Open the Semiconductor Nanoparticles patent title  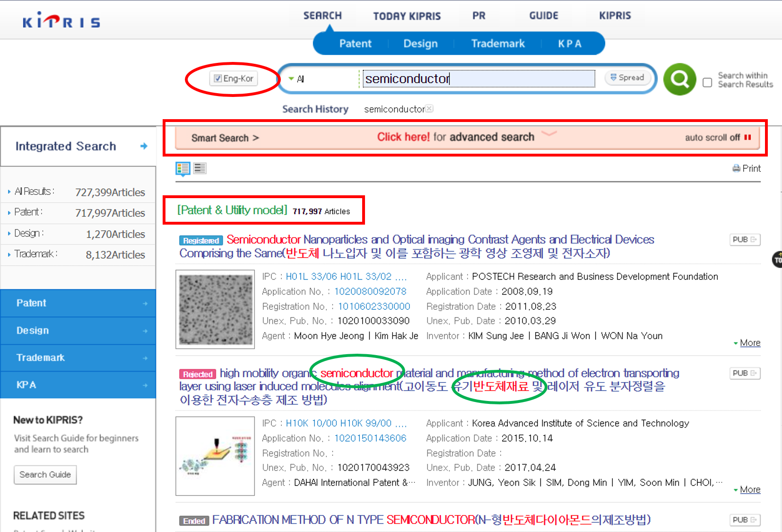tap(416, 246)
